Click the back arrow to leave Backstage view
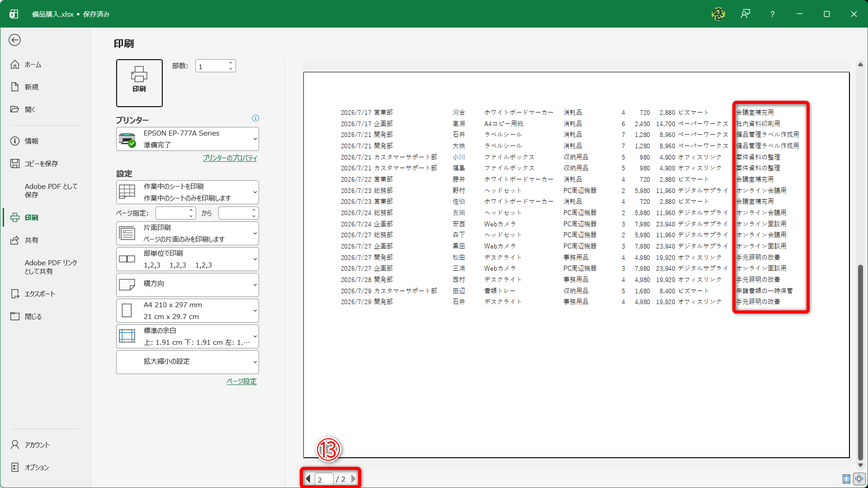 click(14, 40)
